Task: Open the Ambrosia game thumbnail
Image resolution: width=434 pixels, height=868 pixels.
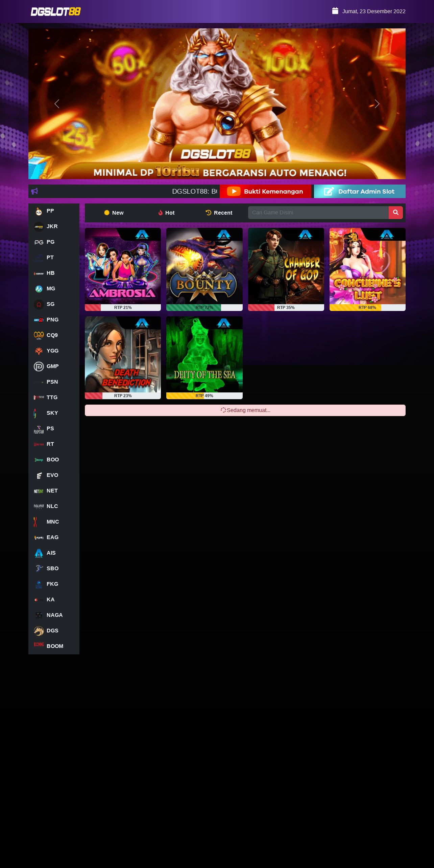Action: click(x=123, y=266)
